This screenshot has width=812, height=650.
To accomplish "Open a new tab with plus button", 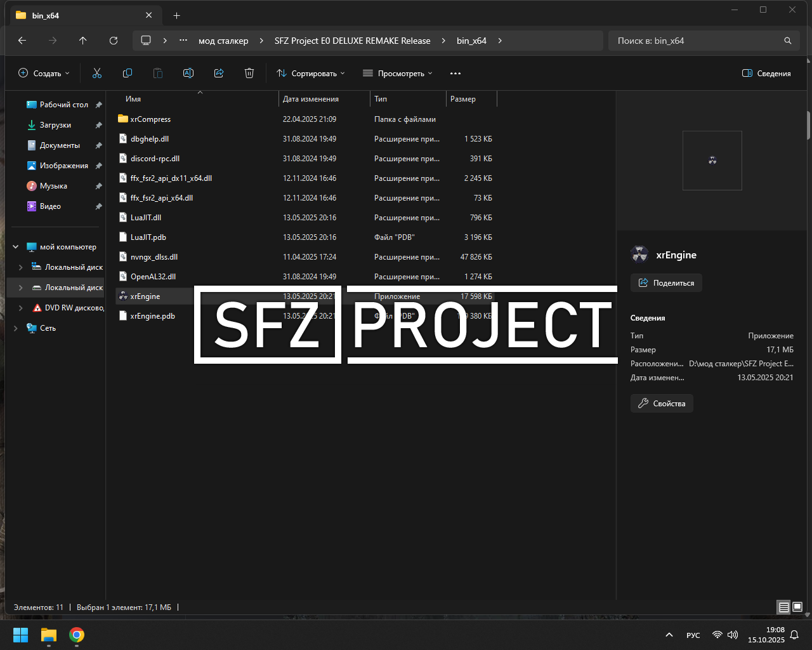I will tap(177, 15).
